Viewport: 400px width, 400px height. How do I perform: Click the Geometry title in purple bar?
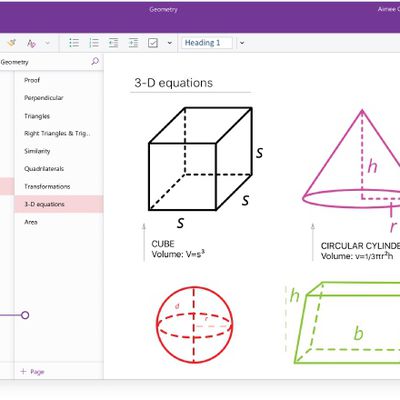(x=163, y=9)
